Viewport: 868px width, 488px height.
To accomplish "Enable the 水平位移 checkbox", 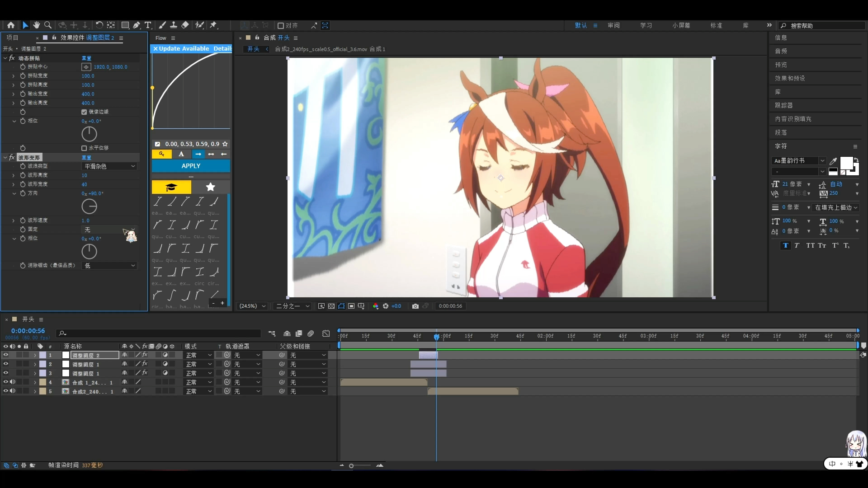I will pyautogui.click(x=84, y=148).
